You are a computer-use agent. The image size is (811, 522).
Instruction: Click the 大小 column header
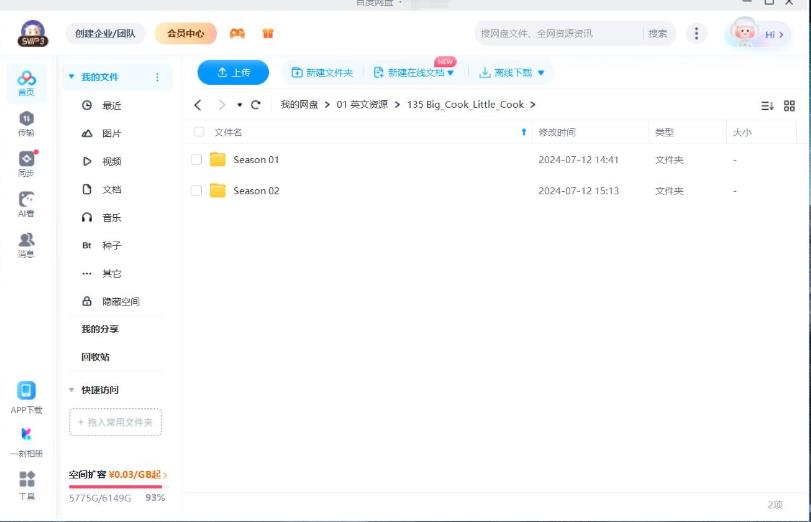[x=742, y=132]
